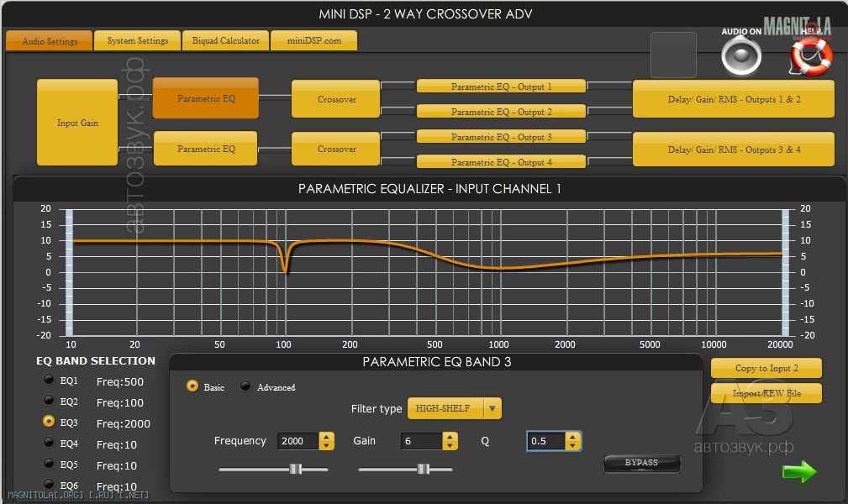The image size is (848, 504).
Task: Toggle the BYPASS button
Action: coord(641,463)
